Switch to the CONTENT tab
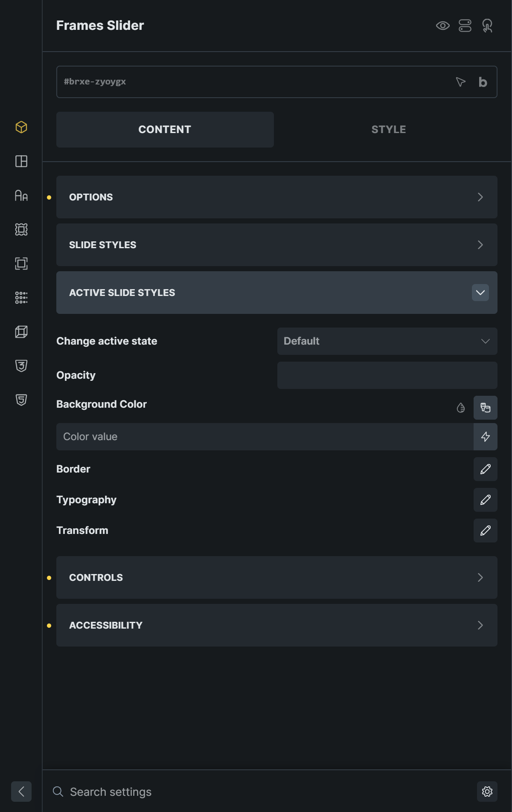The width and height of the screenshot is (512, 812). (165, 130)
